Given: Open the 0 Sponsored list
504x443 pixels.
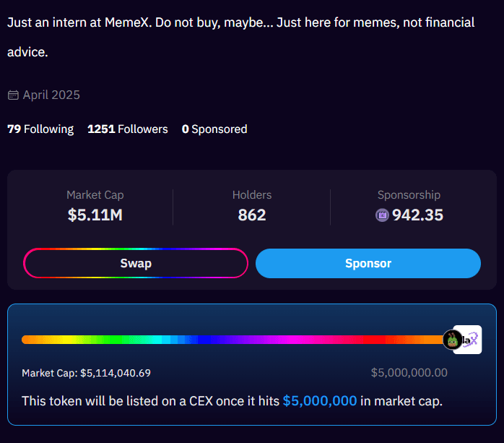Looking at the screenshot, I should [214, 129].
